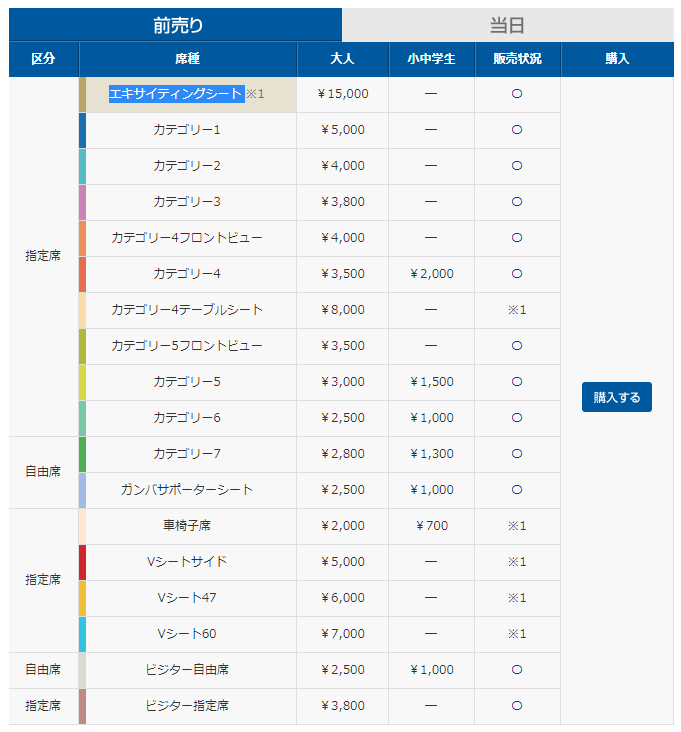
Task: Click the ガンバサポーターシート availability circle
Action: 517,489
